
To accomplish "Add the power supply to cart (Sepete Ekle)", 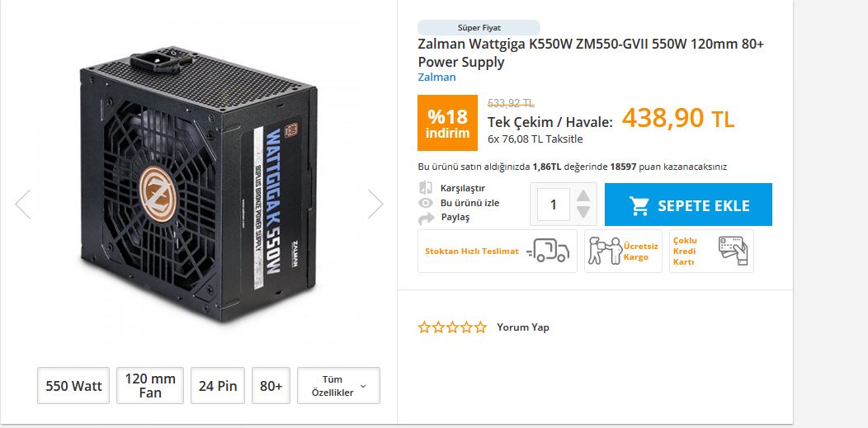I will pyautogui.click(x=688, y=205).
